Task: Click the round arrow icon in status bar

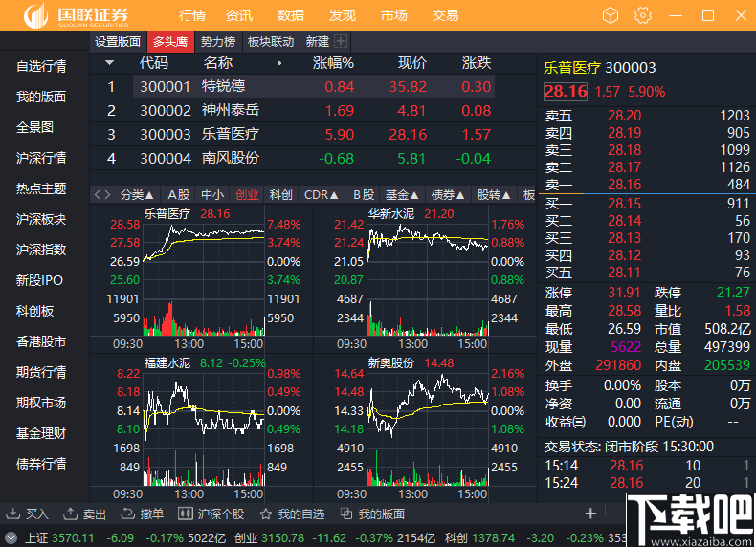Action: click(x=11, y=537)
